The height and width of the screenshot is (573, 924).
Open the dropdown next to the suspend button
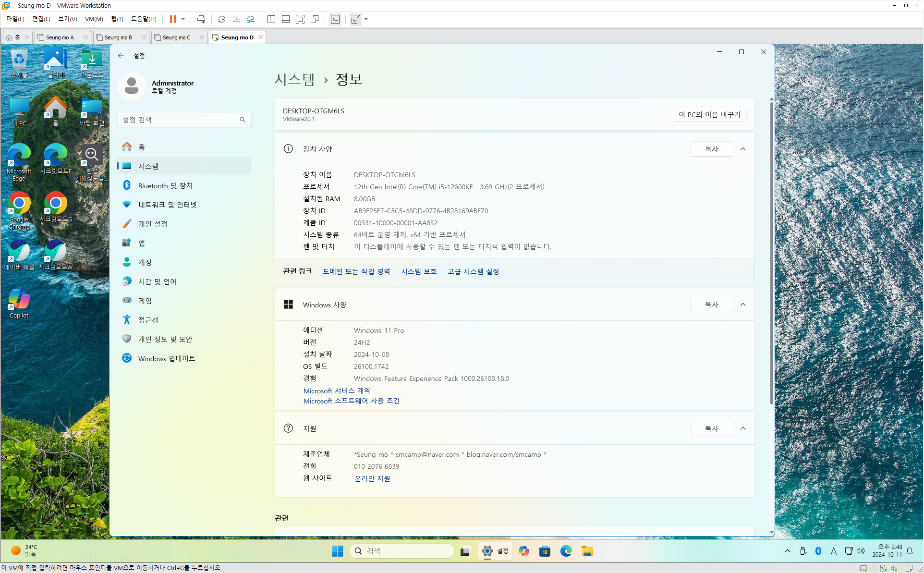pyautogui.click(x=183, y=19)
